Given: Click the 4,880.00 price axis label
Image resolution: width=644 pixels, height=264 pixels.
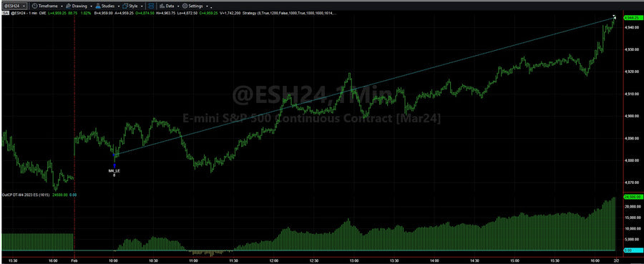Looking at the screenshot, I should pos(631,160).
